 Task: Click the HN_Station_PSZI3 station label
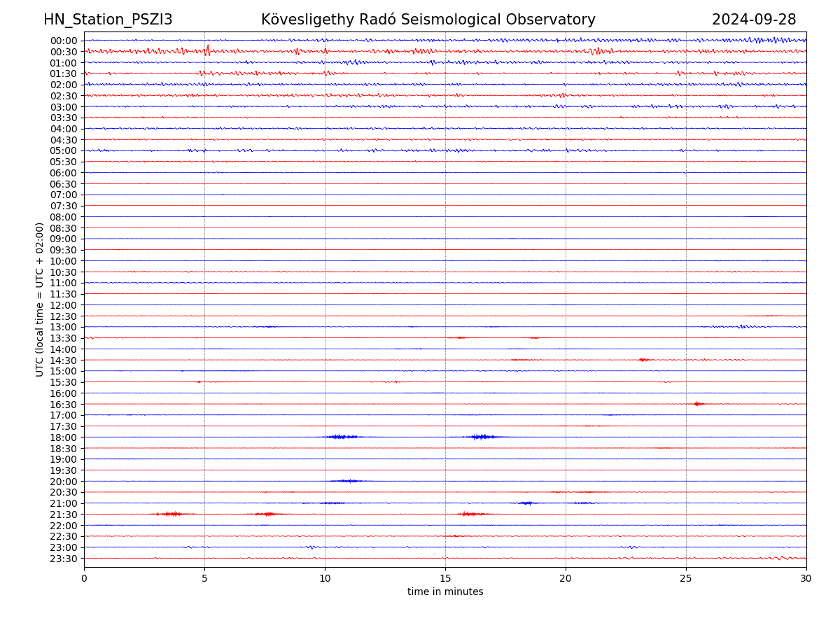[x=108, y=20]
